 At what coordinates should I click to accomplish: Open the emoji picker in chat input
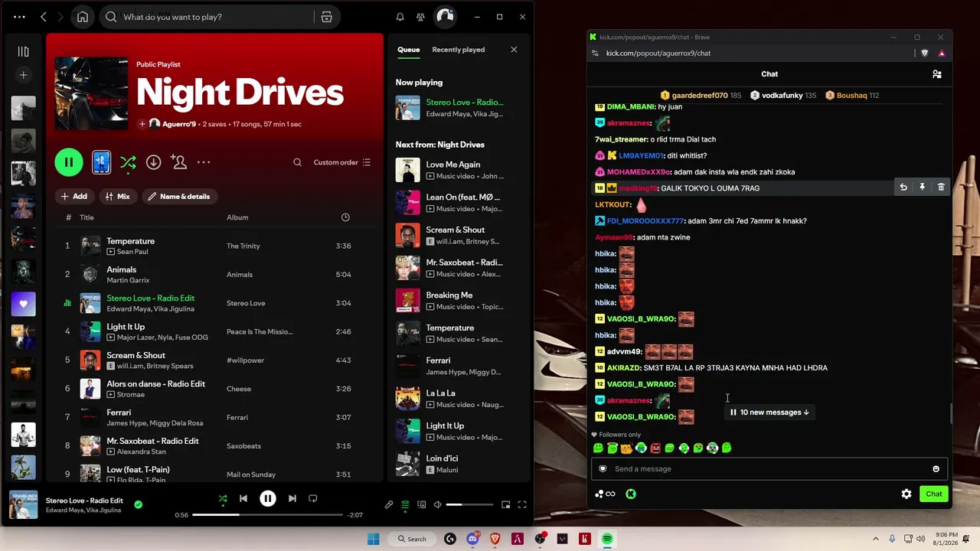click(x=936, y=469)
